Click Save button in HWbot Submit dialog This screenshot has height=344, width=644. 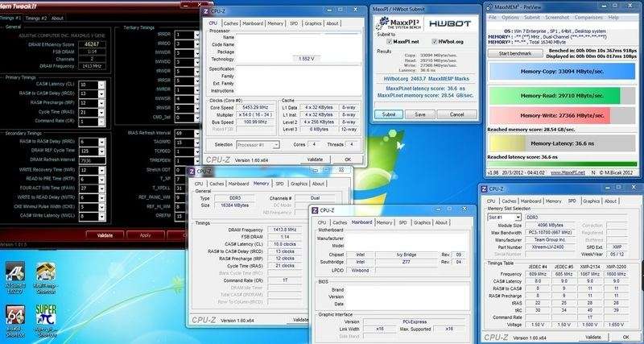coord(419,114)
